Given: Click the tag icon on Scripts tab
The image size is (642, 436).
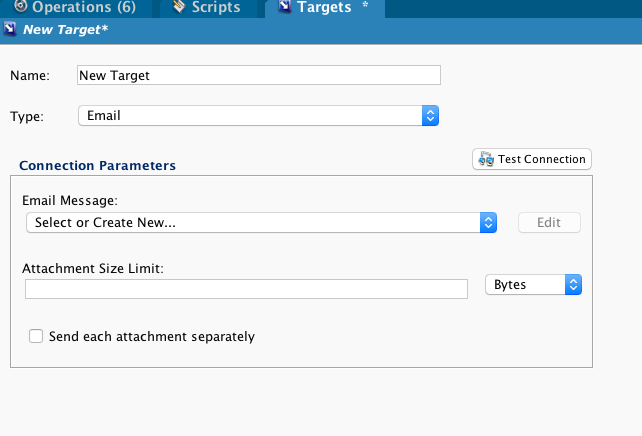Looking at the screenshot, I should point(178,7).
